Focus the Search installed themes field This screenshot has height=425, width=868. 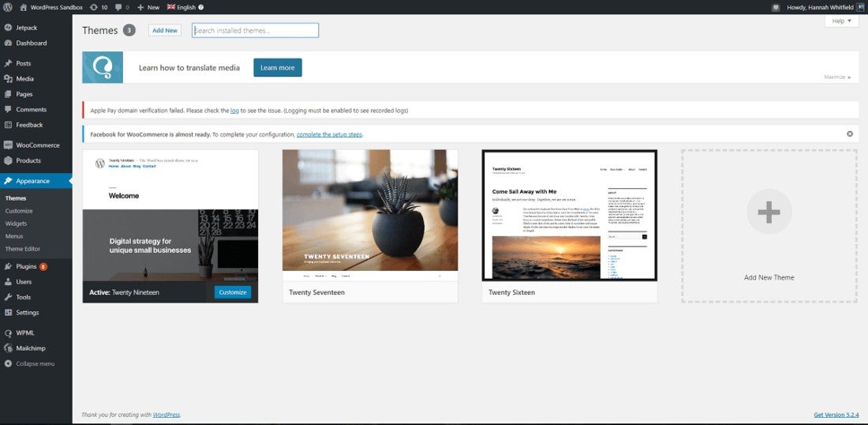click(x=255, y=31)
